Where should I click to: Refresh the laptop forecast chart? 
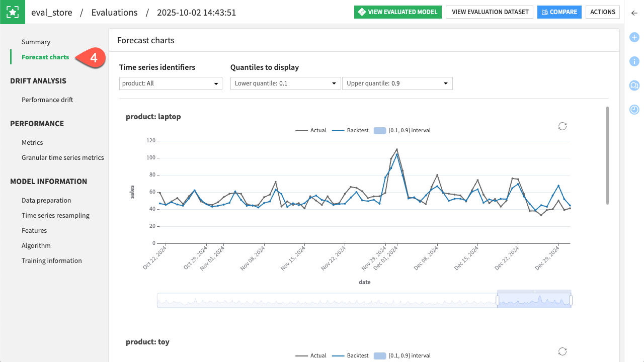click(x=562, y=127)
